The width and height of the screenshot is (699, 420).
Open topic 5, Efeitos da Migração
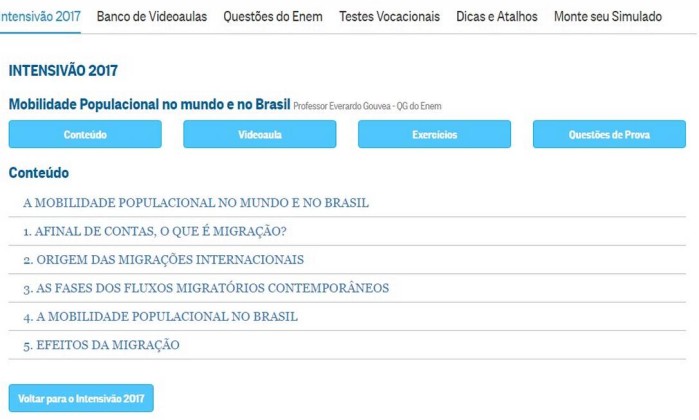tap(101, 345)
